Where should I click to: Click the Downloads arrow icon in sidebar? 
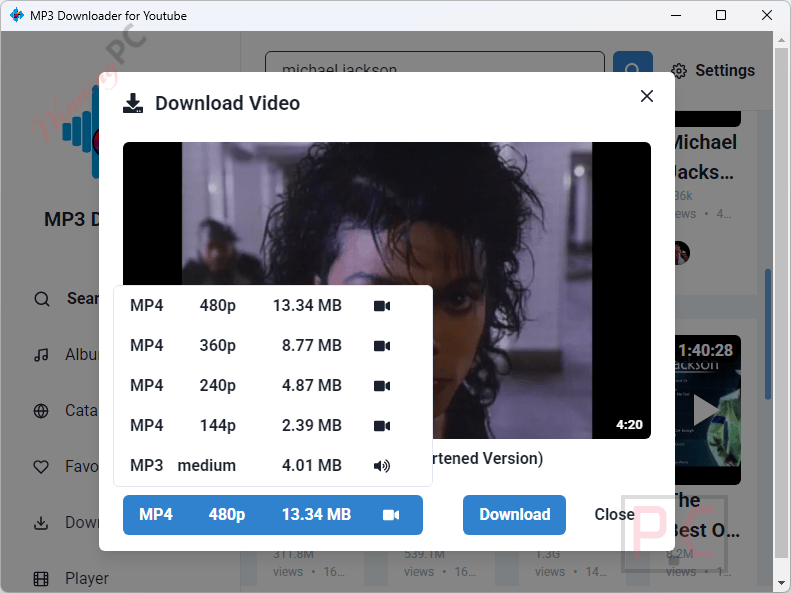41,523
